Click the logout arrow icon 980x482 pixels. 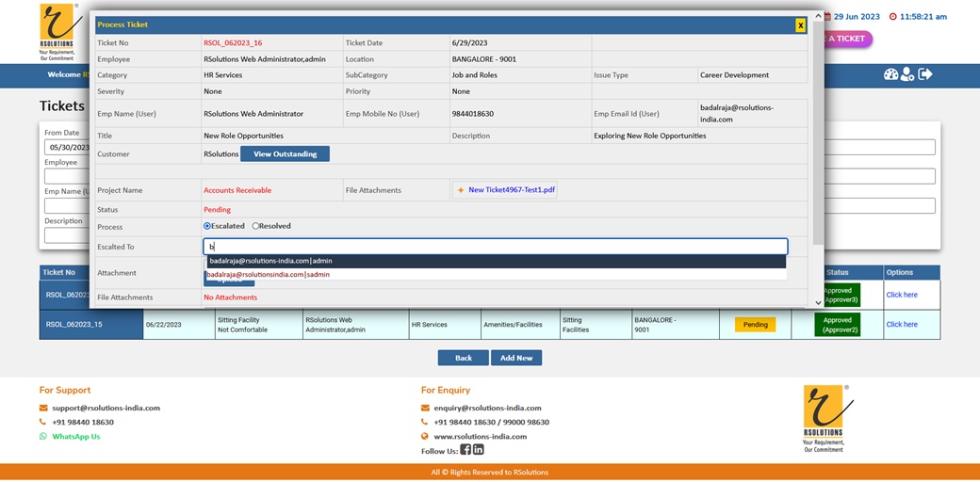click(x=925, y=74)
